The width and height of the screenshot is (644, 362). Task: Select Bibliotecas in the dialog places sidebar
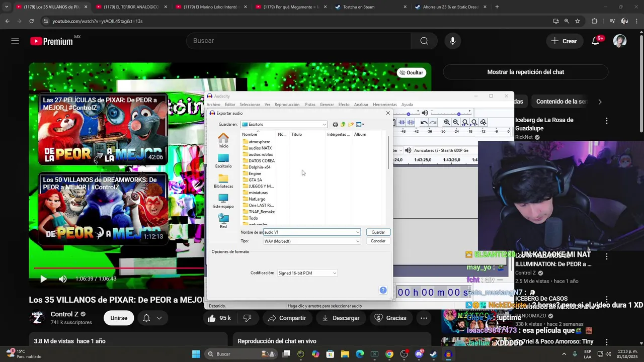point(223,181)
